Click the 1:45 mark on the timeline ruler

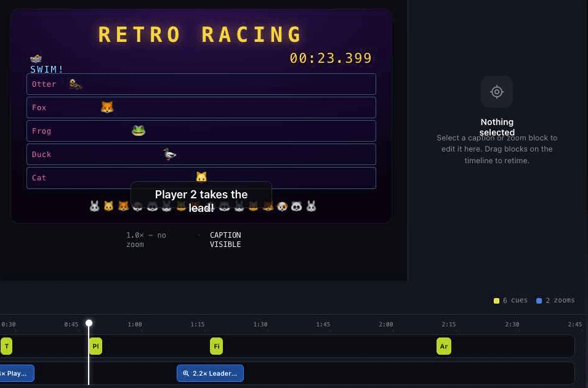323,324
